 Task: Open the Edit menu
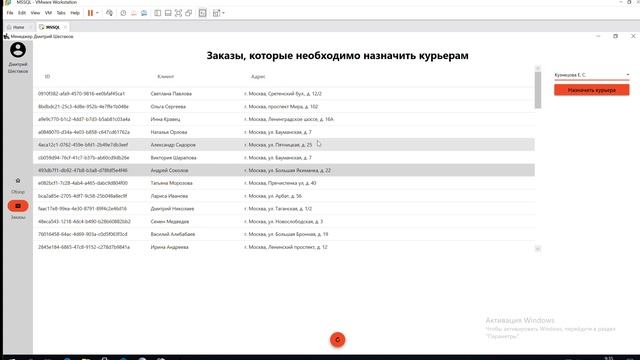pos(22,13)
